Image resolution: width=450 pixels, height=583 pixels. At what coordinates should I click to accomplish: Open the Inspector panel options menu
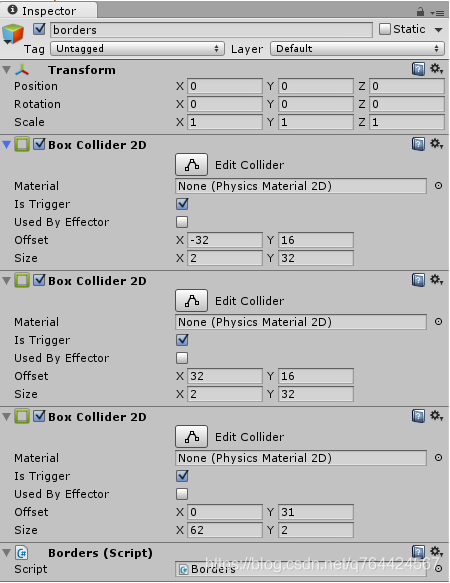tap(437, 13)
